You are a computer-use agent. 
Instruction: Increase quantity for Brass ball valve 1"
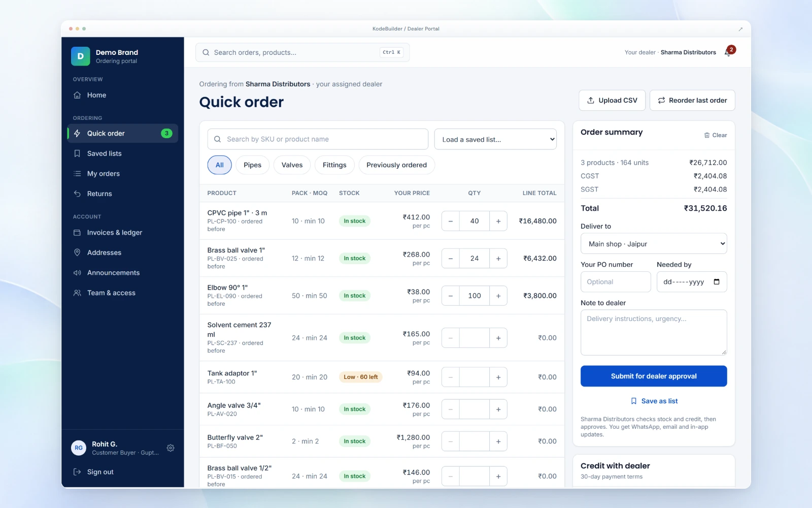point(498,258)
